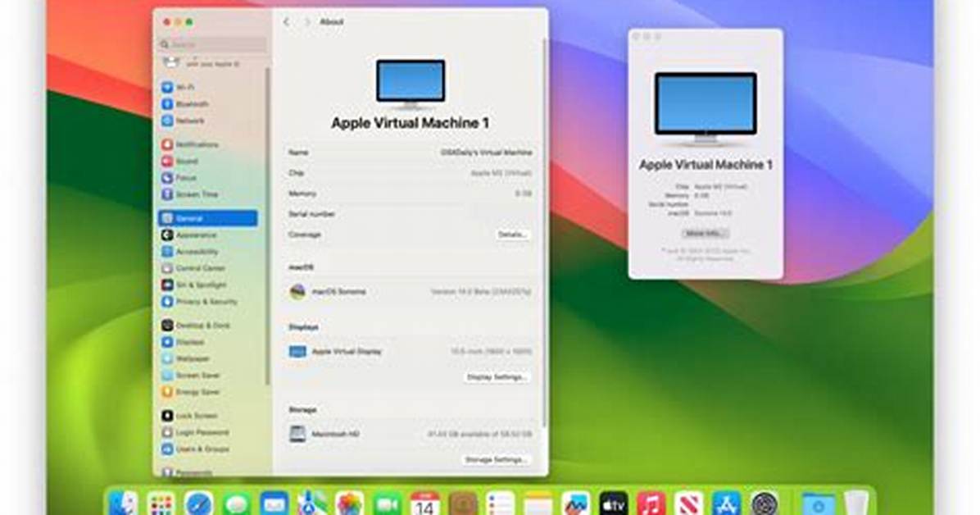This screenshot has width=980, height=515.
Task: Click the Macintosh HD drive icon
Action: 297,434
